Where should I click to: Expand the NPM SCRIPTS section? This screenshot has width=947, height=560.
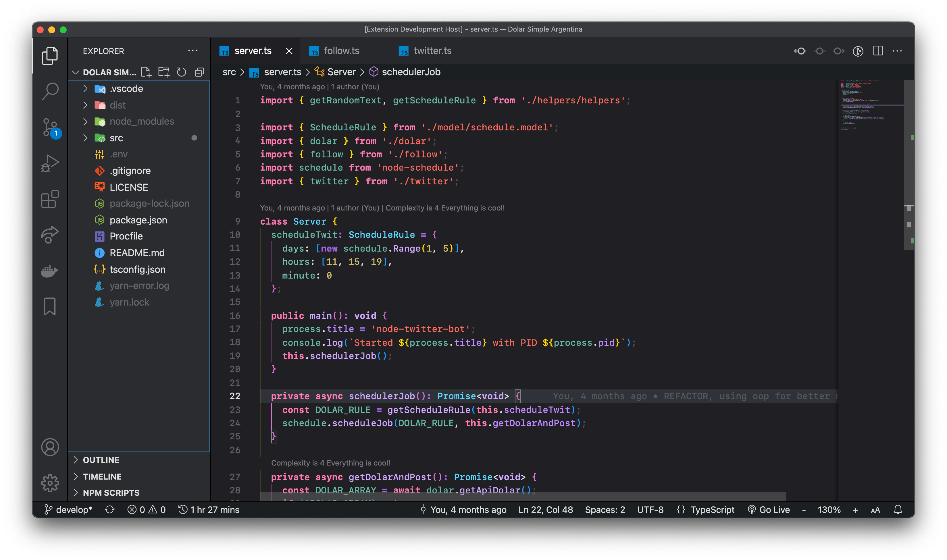click(x=111, y=493)
